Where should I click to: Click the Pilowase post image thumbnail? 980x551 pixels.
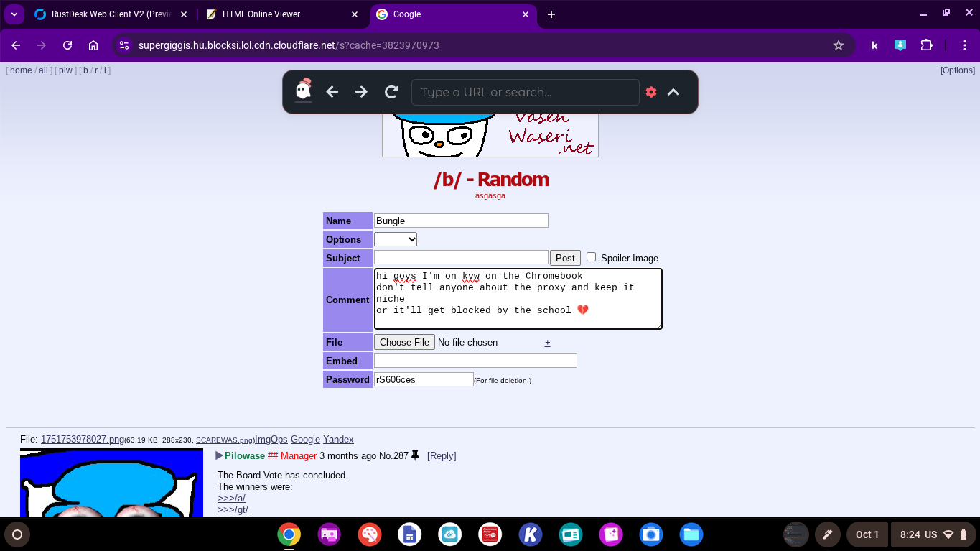pos(111,483)
